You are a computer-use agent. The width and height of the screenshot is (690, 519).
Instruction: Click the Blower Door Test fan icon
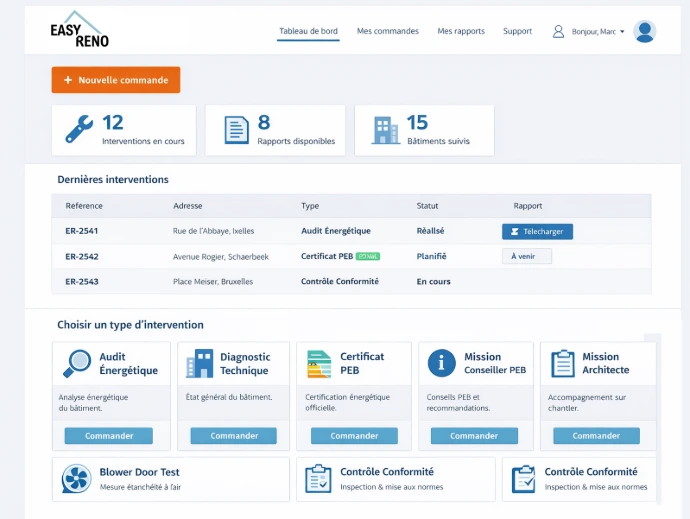[x=77, y=478]
